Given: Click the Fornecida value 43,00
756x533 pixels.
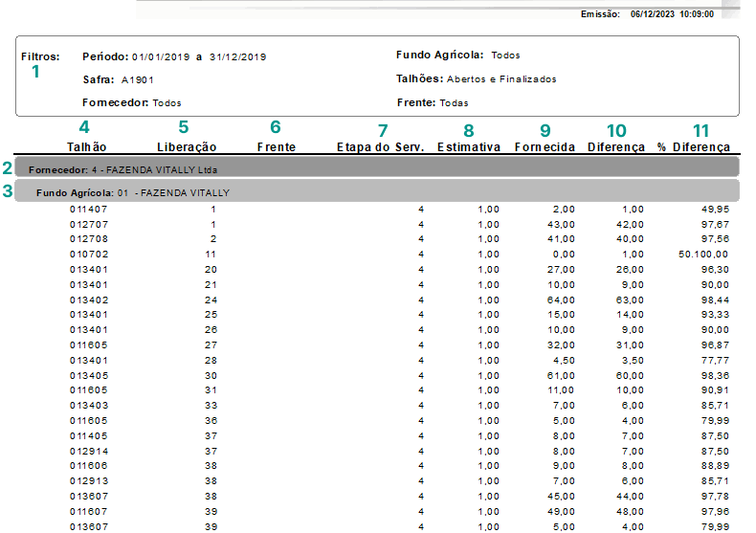Looking at the screenshot, I should (561, 225).
